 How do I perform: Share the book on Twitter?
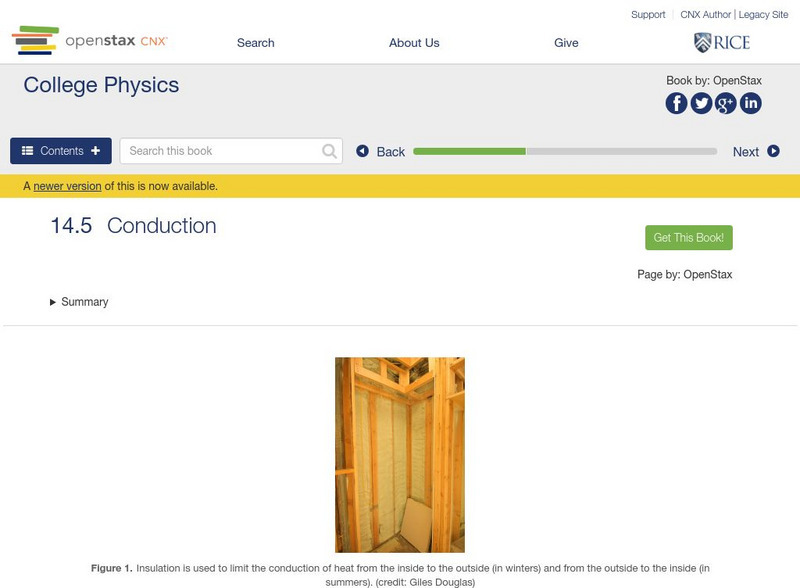pos(701,103)
